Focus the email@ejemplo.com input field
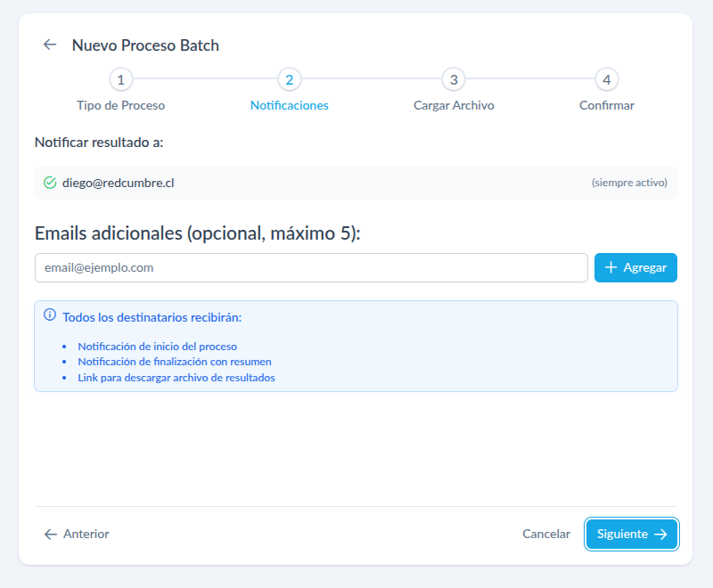This screenshot has height=588, width=713. point(311,267)
